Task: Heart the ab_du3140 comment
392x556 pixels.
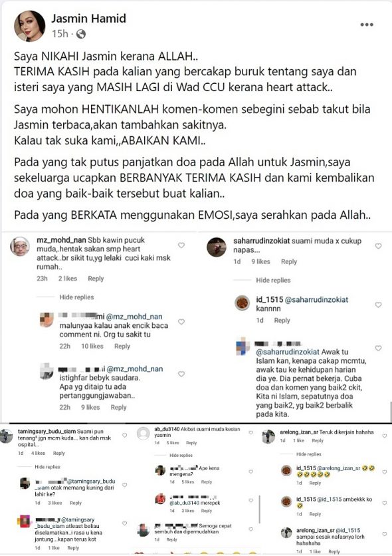Action: point(251,432)
